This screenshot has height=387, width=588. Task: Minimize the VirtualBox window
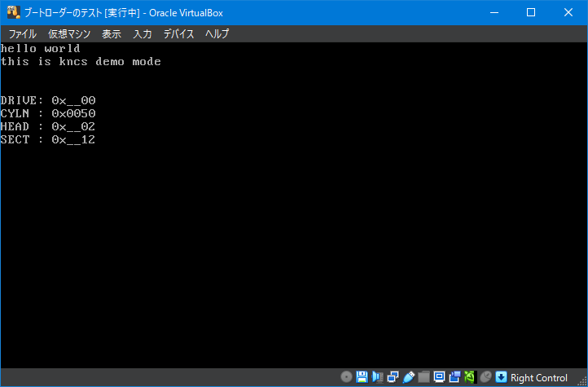point(494,13)
